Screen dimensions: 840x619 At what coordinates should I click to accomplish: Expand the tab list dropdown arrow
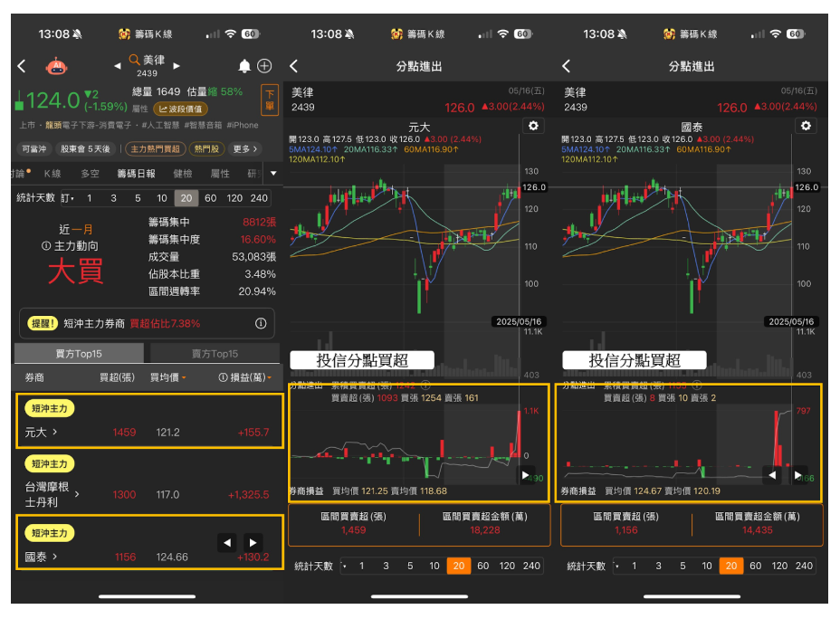[x=273, y=174]
